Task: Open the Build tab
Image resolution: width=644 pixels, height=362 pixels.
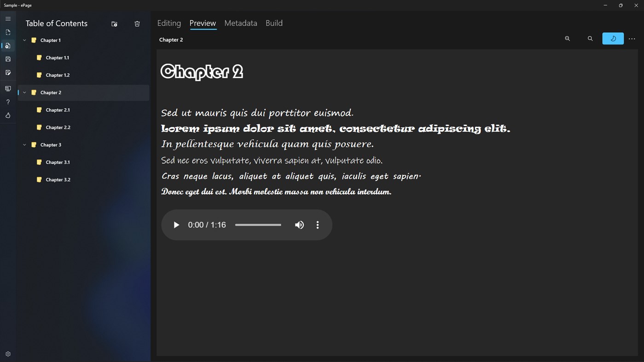Action: pos(274,23)
